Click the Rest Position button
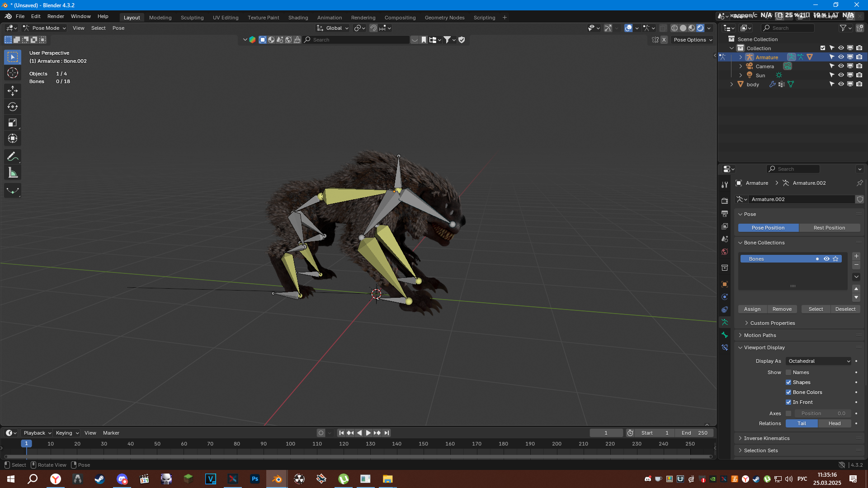 point(829,228)
